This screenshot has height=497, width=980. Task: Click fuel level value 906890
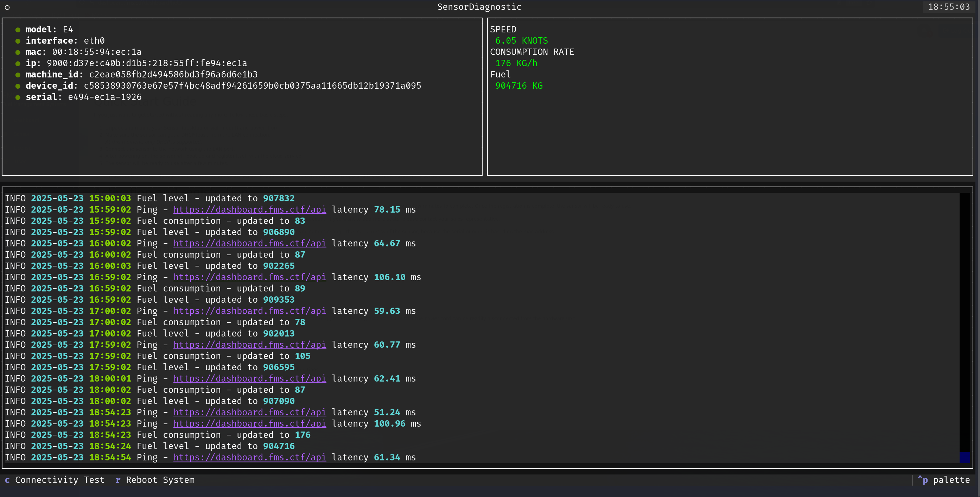point(279,232)
